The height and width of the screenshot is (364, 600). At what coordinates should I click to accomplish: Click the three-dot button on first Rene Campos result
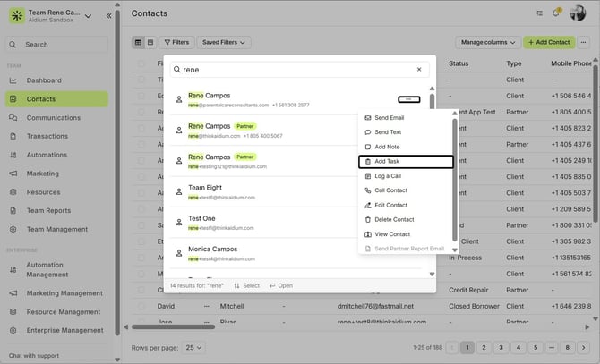pos(408,98)
